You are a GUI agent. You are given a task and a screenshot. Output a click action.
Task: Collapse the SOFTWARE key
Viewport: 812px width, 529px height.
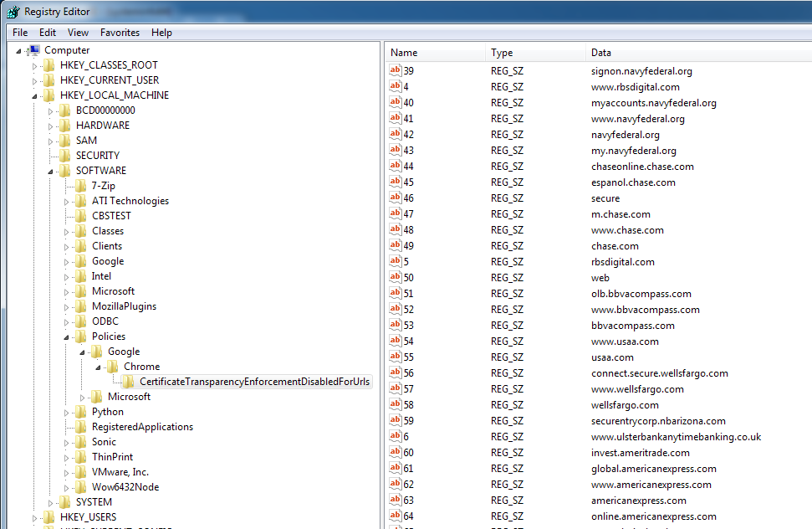coord(50,171)
